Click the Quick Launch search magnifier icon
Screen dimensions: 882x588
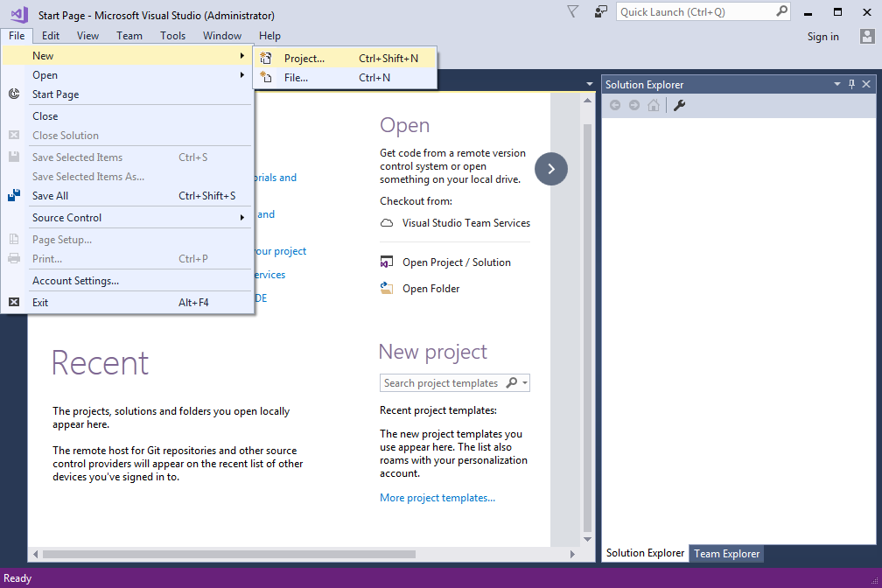point(781,11)
